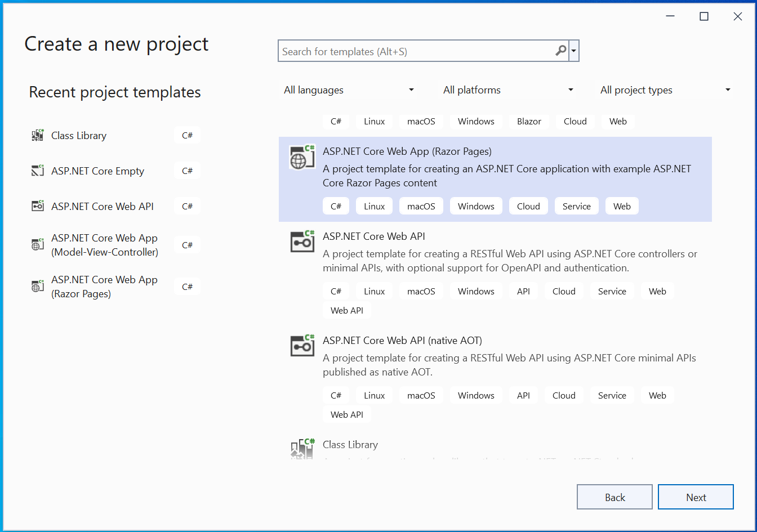The width and height of the screenshot is (757, 532).
Task: Click the Next button
Action: click(696, 497)
